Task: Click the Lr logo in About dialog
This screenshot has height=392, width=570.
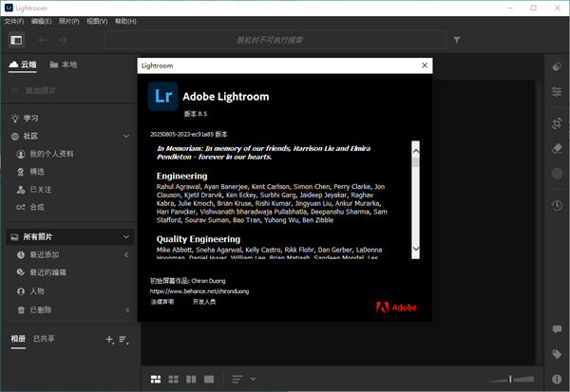Action: click(x=162, y=96)
